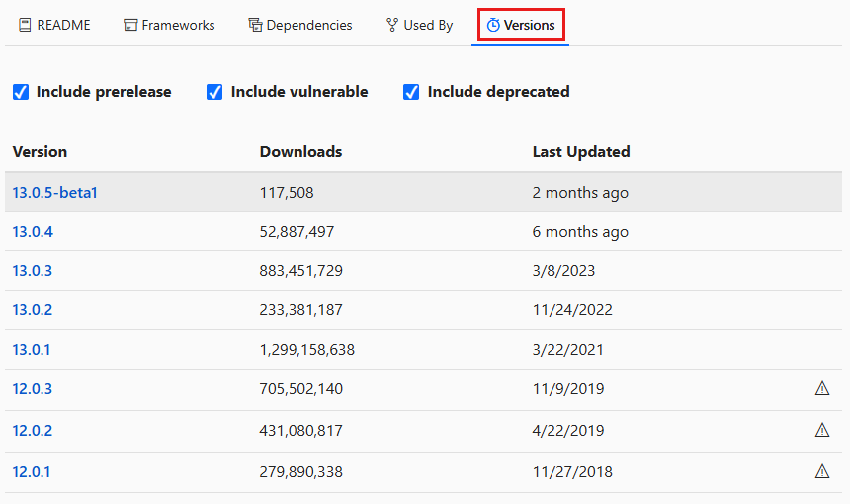Click download count 52,887,497
Viewport: 850px width, 504px height.
tap(297, 232)
